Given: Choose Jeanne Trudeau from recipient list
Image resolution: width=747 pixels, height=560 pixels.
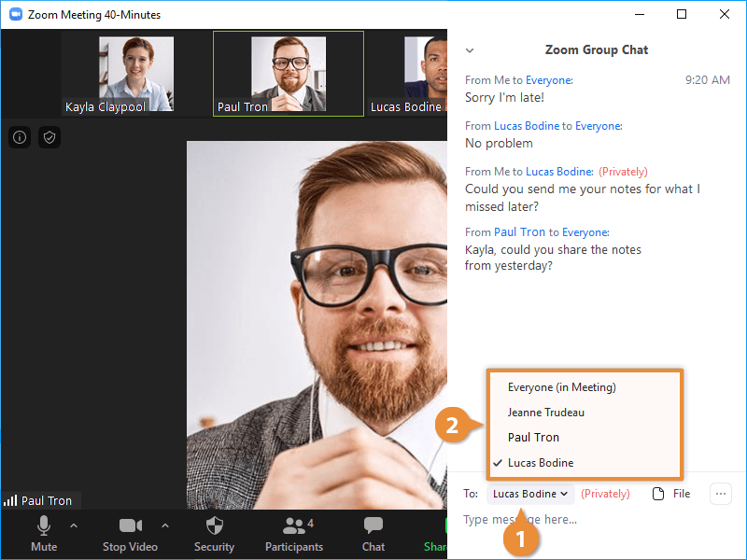Looking at the screenshot, I should pos(545,413).
